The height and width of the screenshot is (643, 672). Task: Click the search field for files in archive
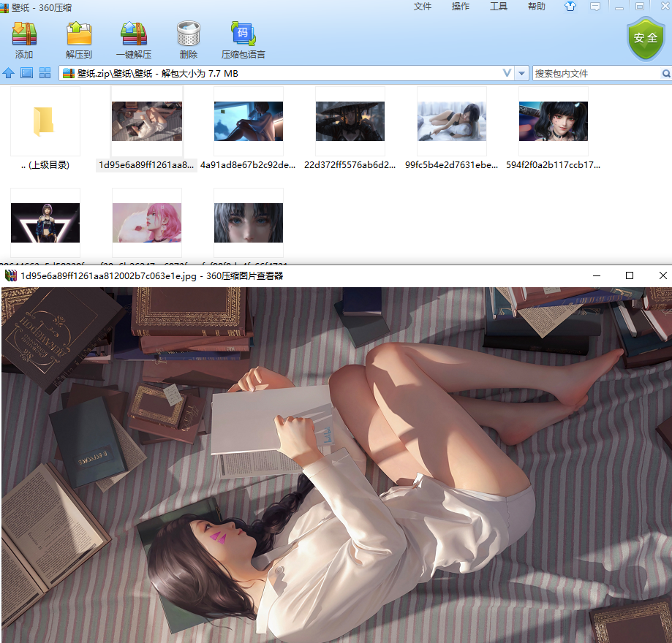click(596, 73)
